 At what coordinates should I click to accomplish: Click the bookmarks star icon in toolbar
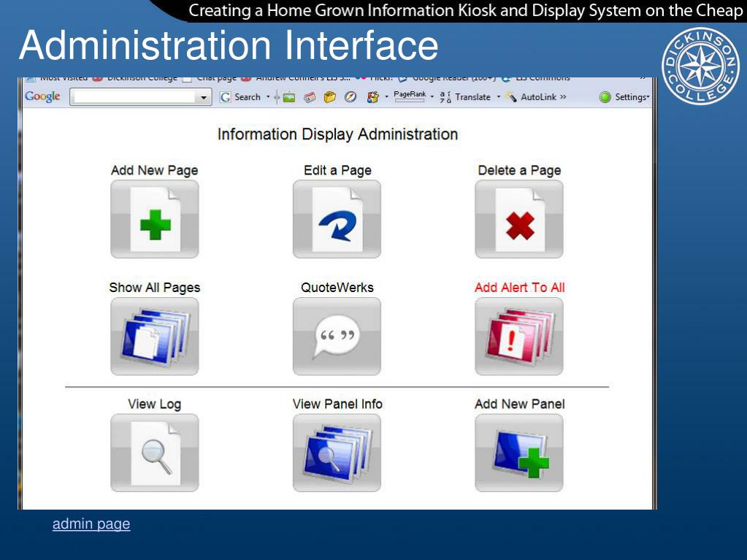(372, 97)
